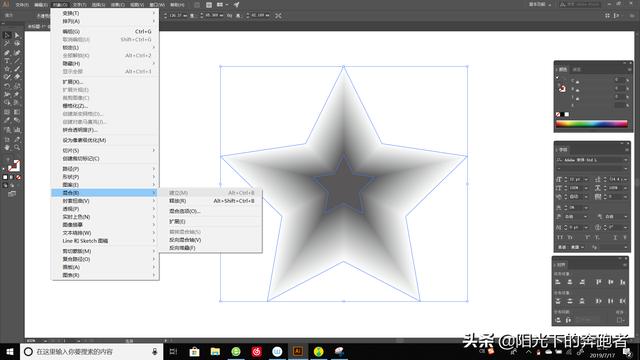Open the Compound Path (复合路径) submenu
The image size is (640, 360).
click(x=105, y=259)
